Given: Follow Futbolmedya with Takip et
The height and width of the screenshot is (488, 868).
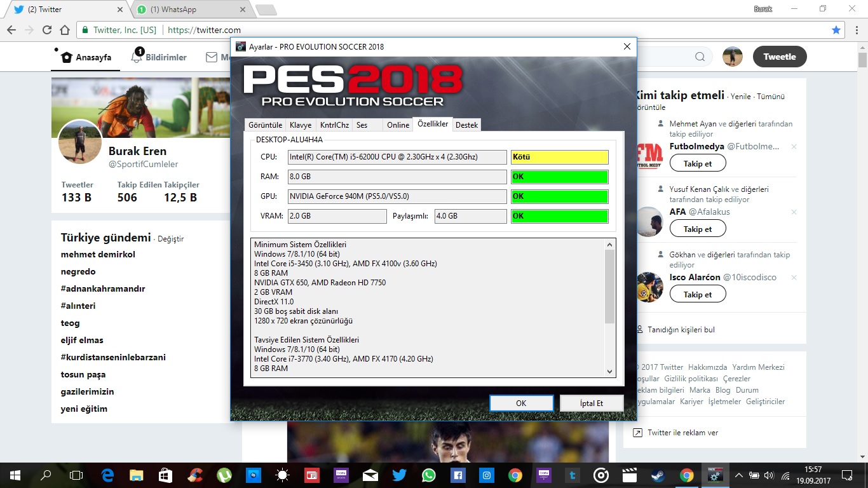Looking at the screenshot, I should pos(698,163).
